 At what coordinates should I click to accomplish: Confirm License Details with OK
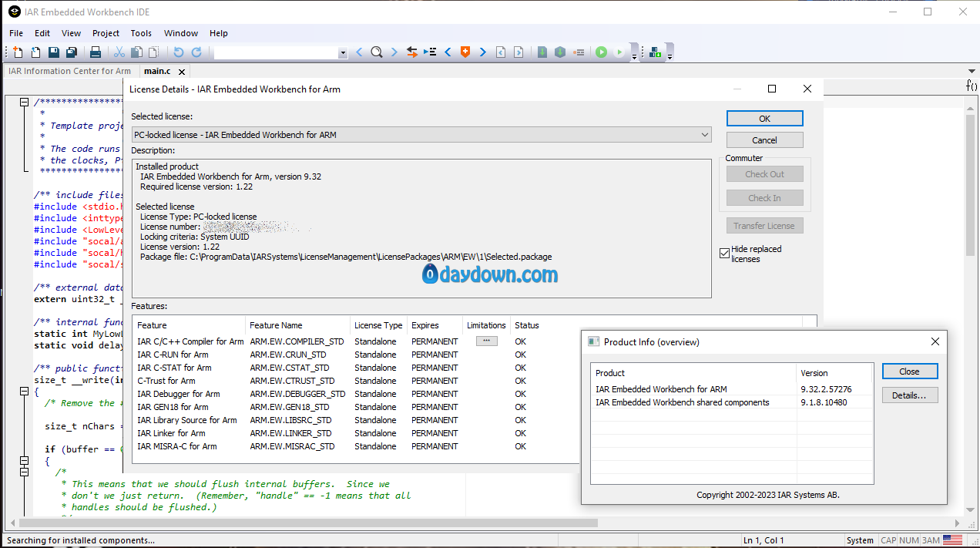point(764,119)
